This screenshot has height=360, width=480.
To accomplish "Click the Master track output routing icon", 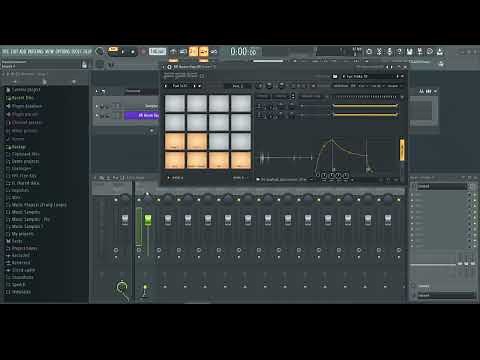I will [x=122, y=287].
